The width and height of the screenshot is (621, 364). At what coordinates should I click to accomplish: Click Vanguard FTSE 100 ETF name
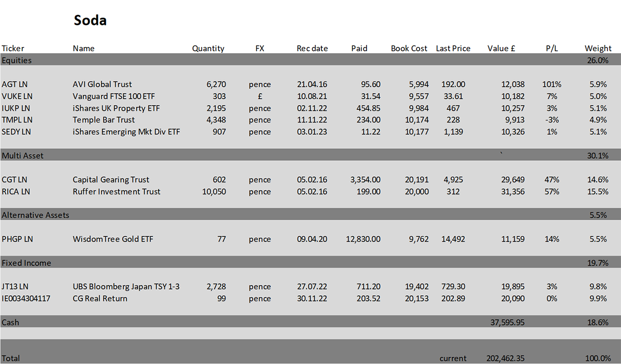point(115,96)
